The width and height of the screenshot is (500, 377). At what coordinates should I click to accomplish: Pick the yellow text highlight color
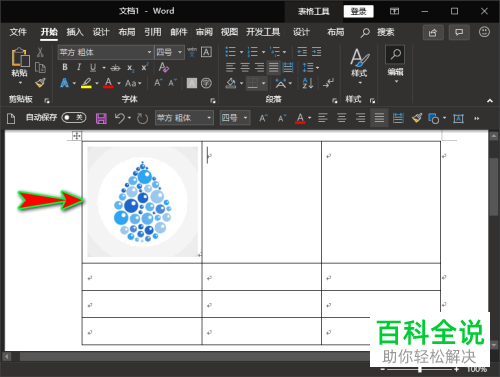click(x=86, y=83)
